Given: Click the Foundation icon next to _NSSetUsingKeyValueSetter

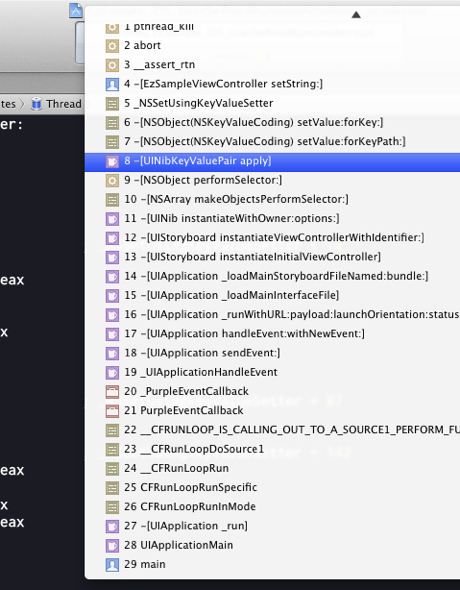Looking at the screenshot, I should (112, 103).
